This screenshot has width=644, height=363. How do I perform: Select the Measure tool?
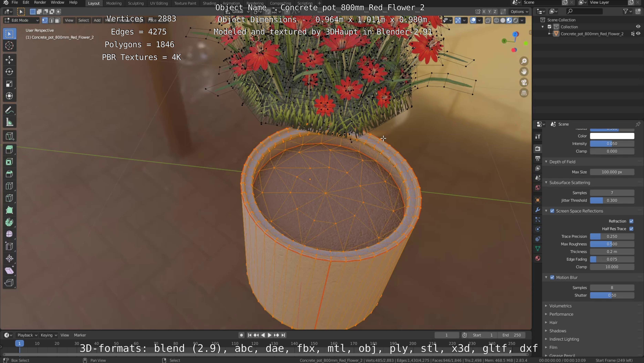pyautogui.click(x=9, y=122)
